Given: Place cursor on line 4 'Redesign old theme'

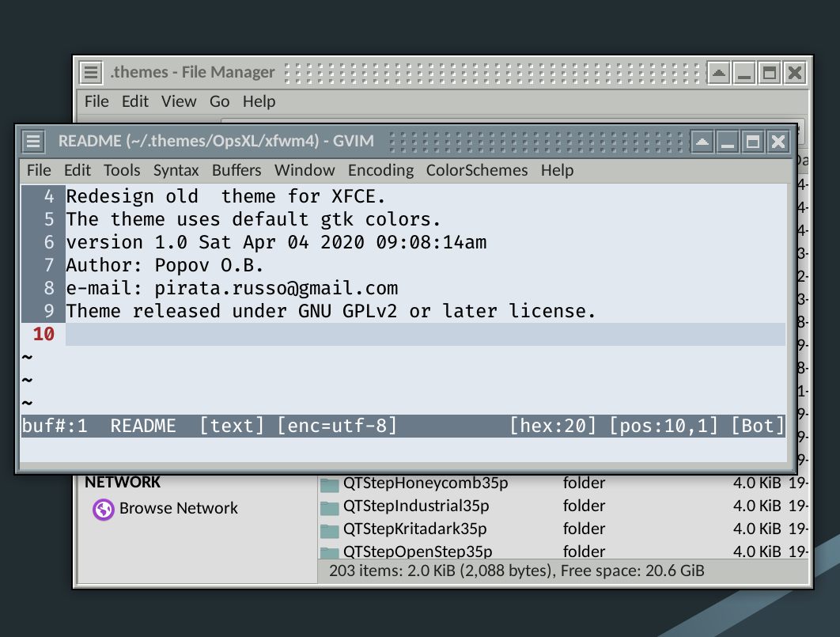Looking at the screenshot, I should pyautogui.click(x=225, y=196).
